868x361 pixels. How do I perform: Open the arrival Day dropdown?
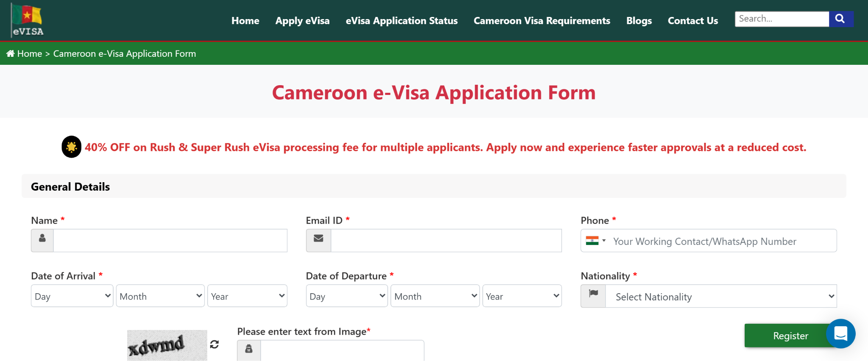(72, 296)
